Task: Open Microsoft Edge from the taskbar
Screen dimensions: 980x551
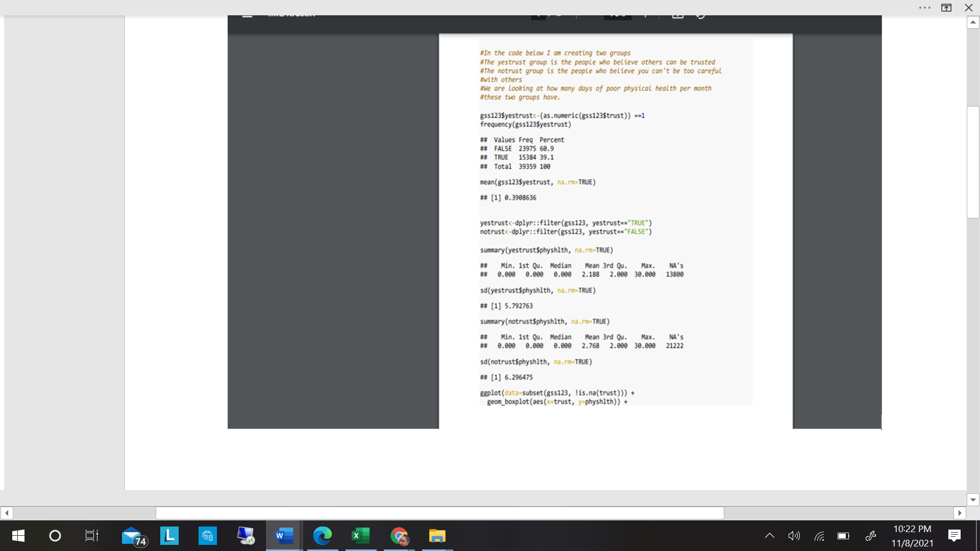Action: (322, 536)
